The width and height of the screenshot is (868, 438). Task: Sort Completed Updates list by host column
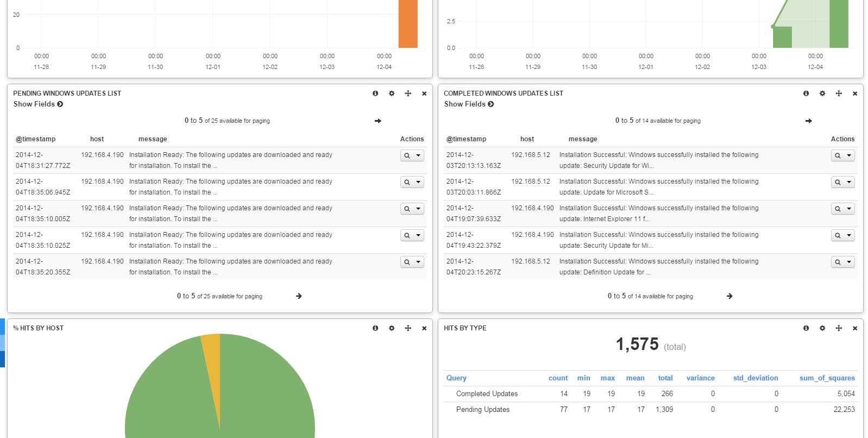(527, 139)
